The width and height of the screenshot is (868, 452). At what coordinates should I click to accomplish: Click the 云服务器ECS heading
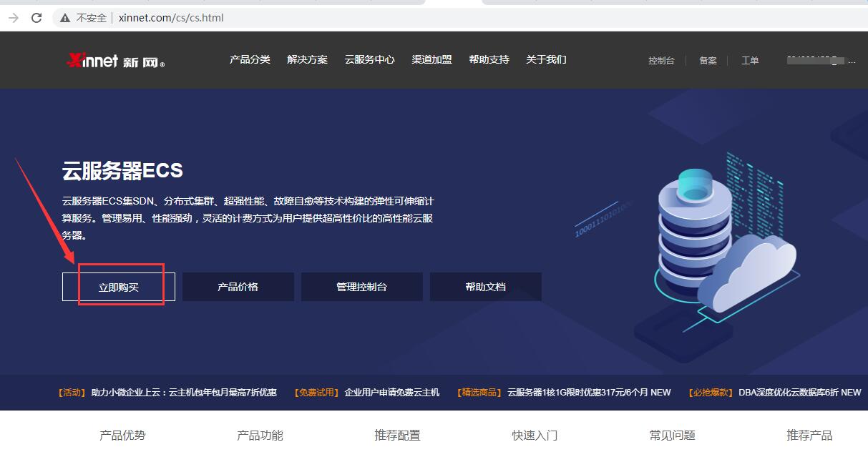122,171
